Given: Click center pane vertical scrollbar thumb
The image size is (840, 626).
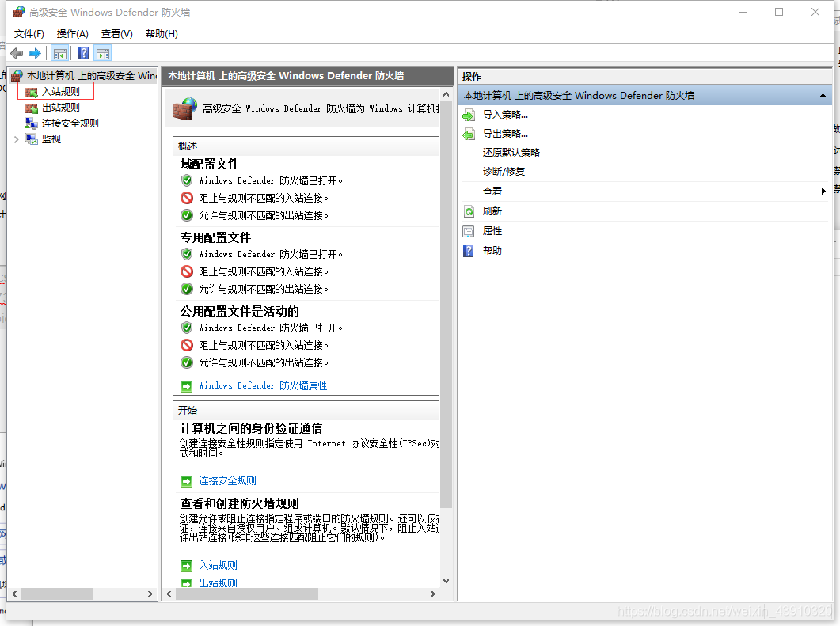Looking at the screenshot, I should (446, 305).
